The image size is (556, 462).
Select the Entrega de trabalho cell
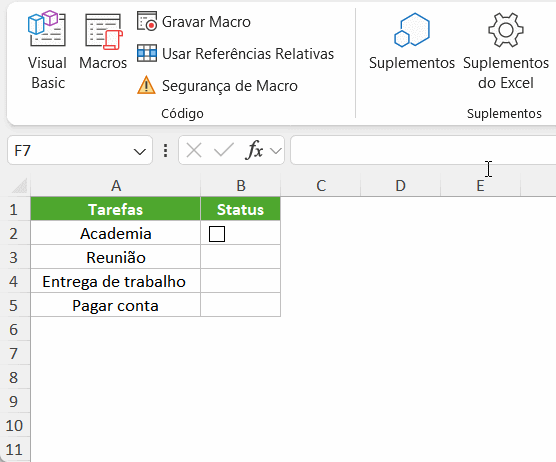click(x=116, y=281)
